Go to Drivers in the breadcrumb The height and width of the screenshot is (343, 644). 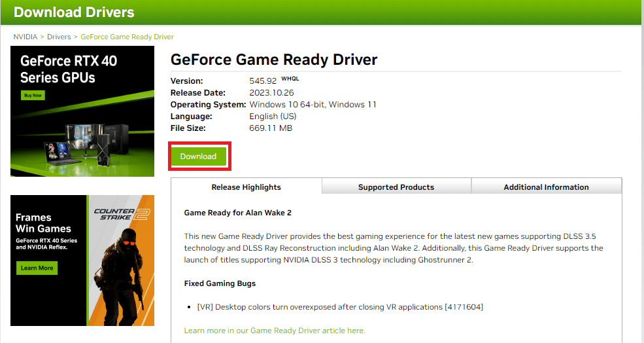click(x=59, y=37)
